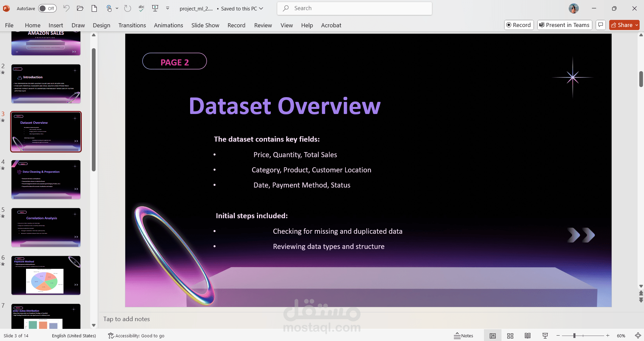The width and height of the screenshot is (644, 341).
Task: Create a new blank presentation
Action: pyautogui.click(x=94, y=8)
